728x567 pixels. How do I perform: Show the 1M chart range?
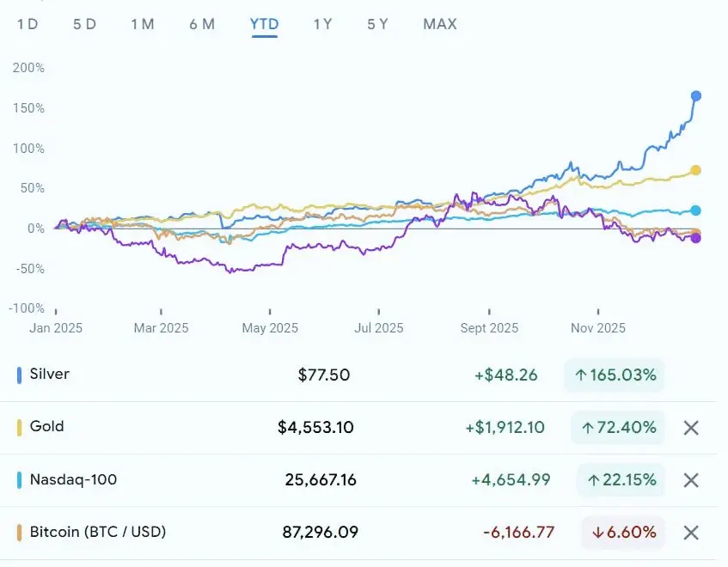[x=143, y=24]
